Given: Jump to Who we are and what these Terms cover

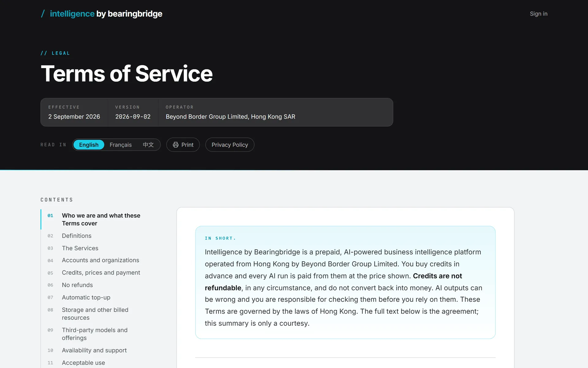Looking at the screenshot, I should pyautogui.click(x=101, y=220).
